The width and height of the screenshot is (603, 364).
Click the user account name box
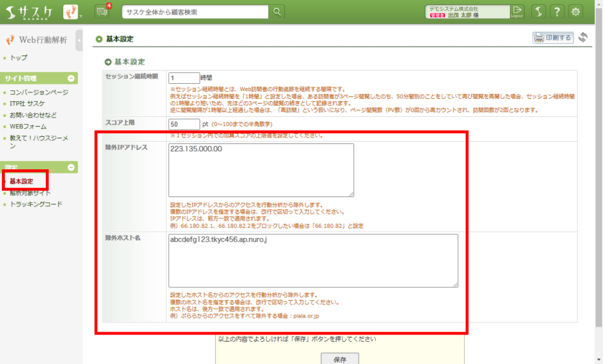click(467, 12)
